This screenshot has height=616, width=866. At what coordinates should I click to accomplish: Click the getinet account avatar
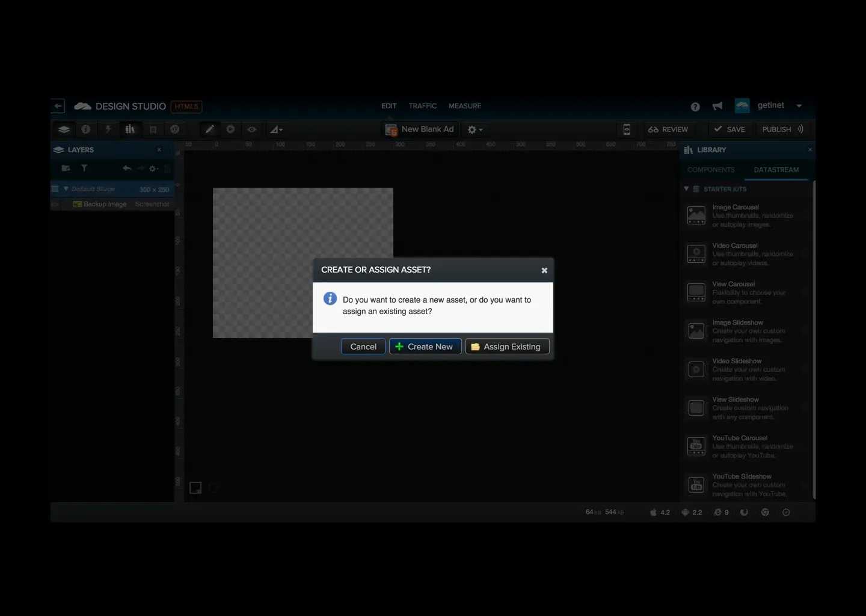pyautogui.click(x=742, y=106)
